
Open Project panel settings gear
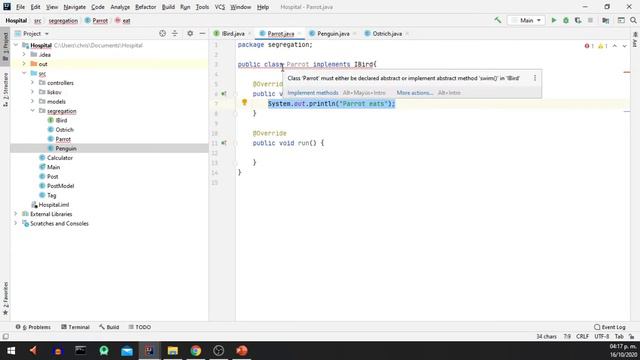tap(190, 33)
